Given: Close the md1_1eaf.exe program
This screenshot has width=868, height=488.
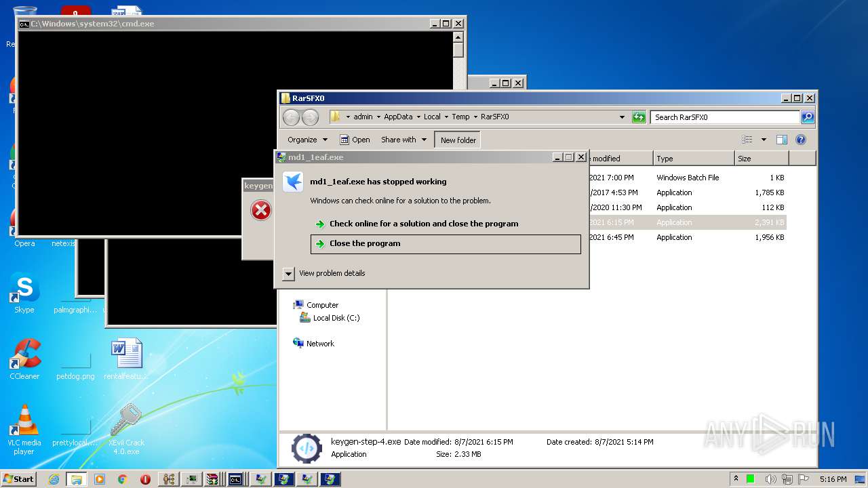Looking at the screenshot, I should 446,244.
